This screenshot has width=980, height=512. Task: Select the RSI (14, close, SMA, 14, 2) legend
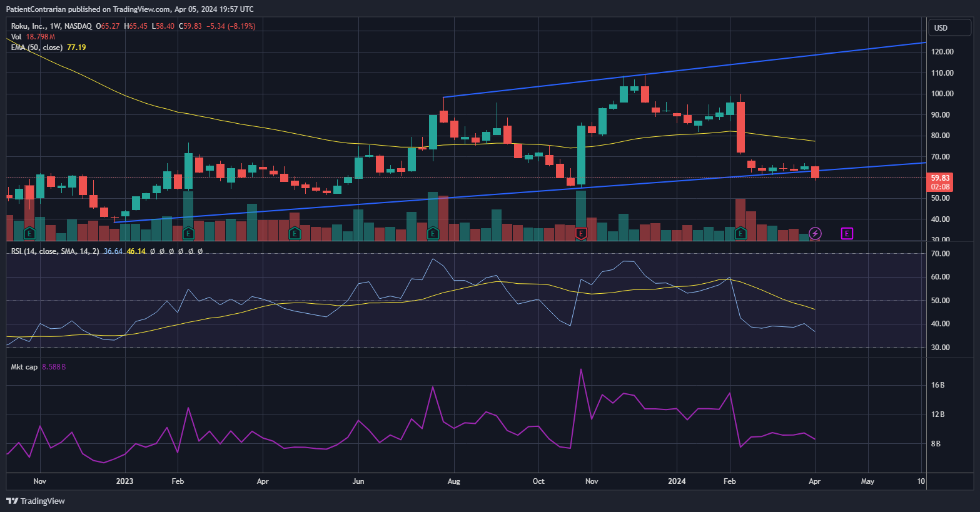click(x=55, y=251)
